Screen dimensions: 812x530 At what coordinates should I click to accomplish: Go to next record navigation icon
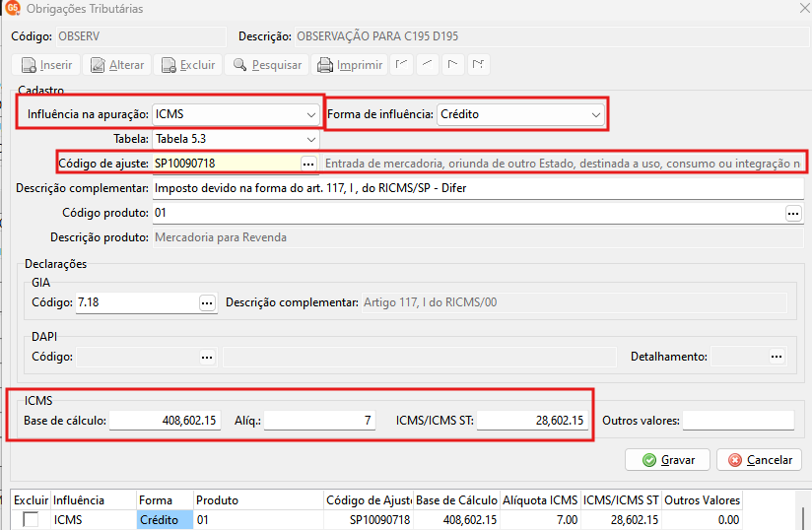452,65
